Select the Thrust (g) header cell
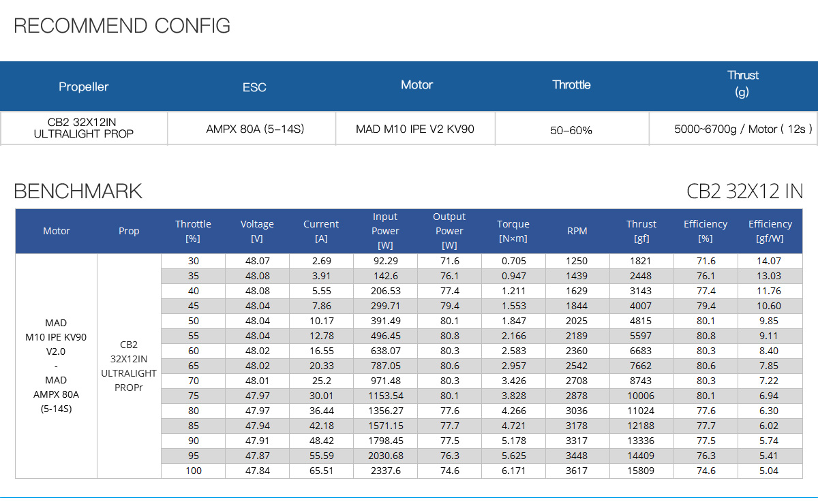 [742, 83]
